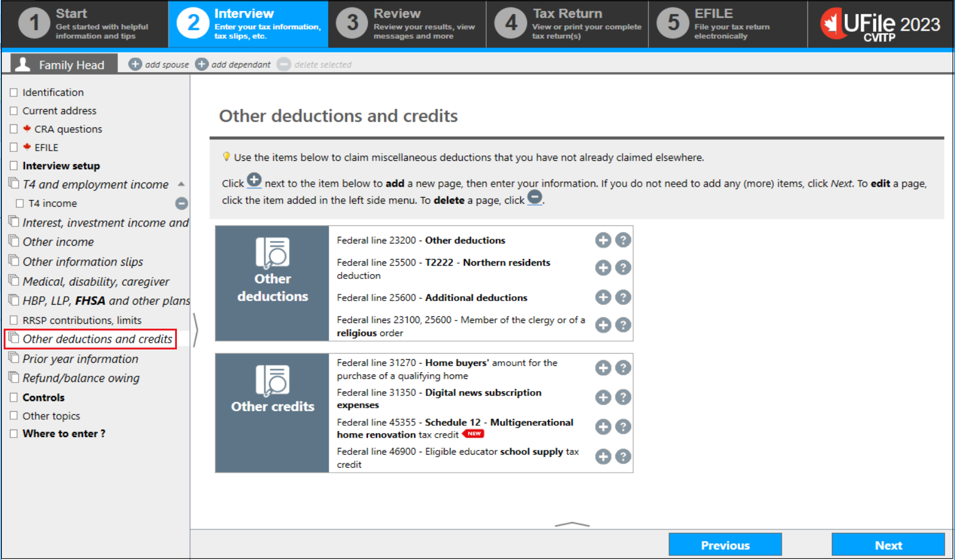Add Member of the clergy deduction page
This screenshot has height=560, width=955.
pyautogui.click(x=603, y=325)
